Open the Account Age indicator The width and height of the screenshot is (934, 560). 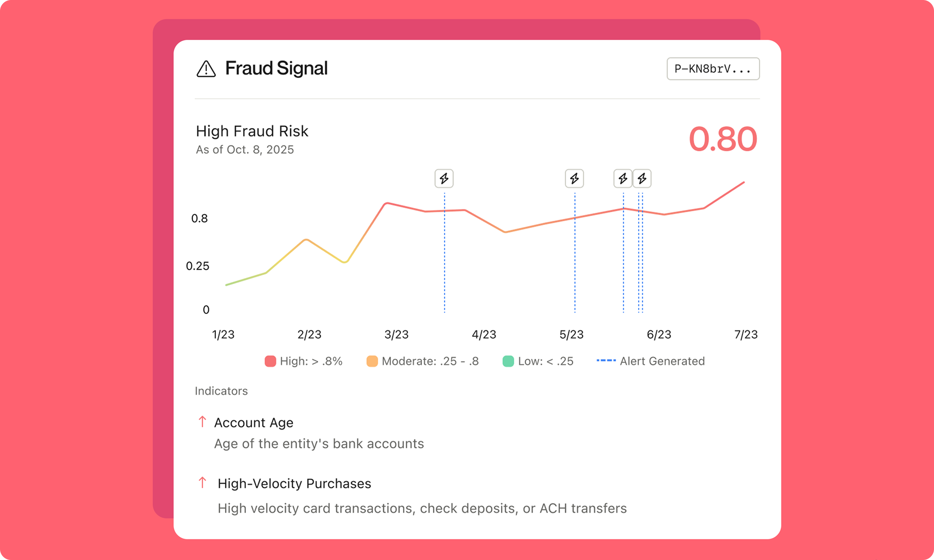tap(253, 423)
